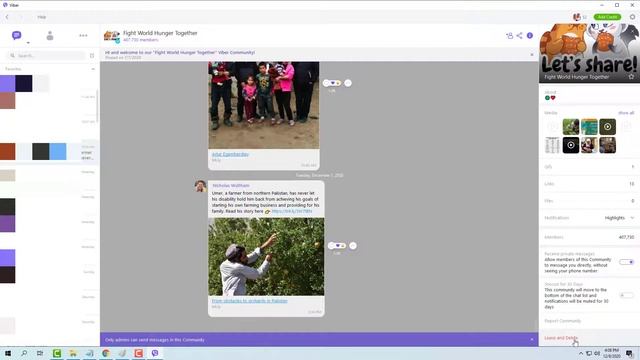This screenshot has width=640, height=360.
Task: Toggle the chat info panel icon
Action: pos(530,36)
